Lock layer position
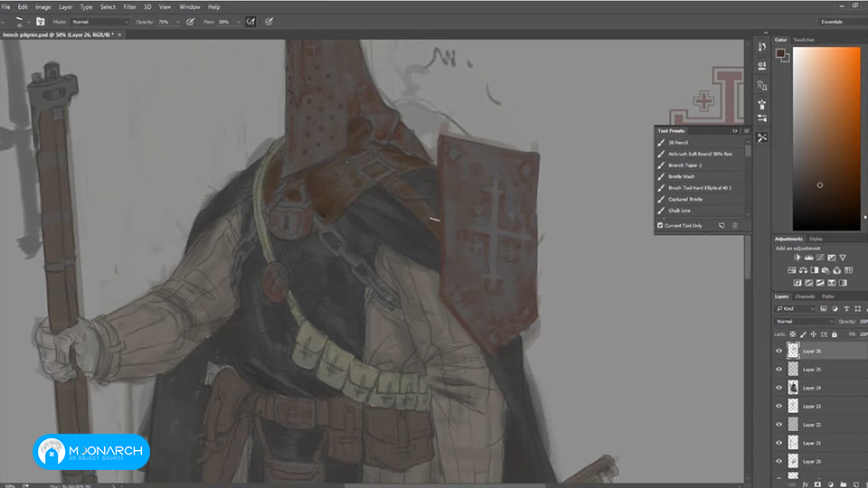Viewport: 868px width, 488px height. tap(813, 334)
